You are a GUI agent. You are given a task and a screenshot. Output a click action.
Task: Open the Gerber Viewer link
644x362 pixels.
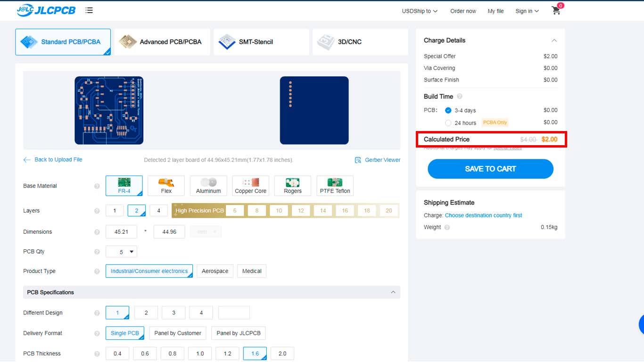[382, 160]
